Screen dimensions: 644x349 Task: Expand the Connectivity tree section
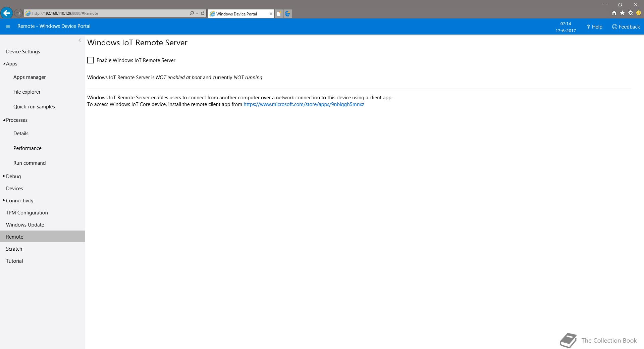(x=4, y=200)
